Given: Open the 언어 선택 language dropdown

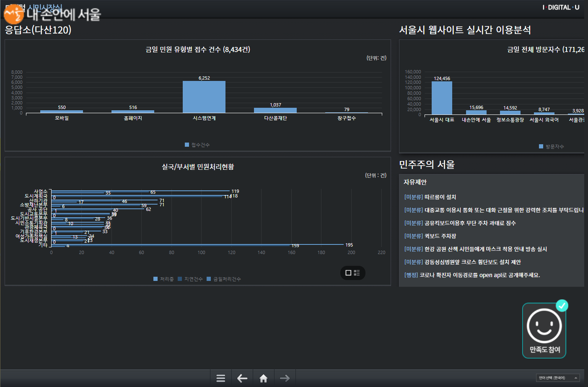Looking at the screenshot, I should pos(557,378).
